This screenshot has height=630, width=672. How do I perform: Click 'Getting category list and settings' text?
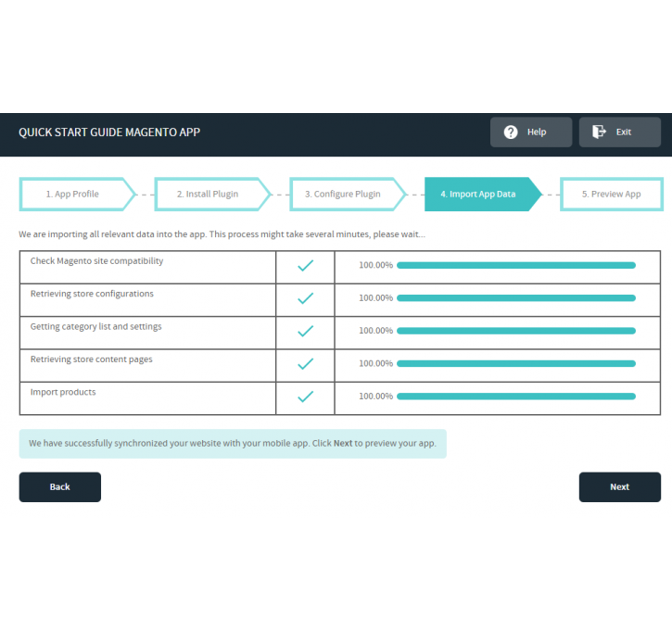coord(96,327)
